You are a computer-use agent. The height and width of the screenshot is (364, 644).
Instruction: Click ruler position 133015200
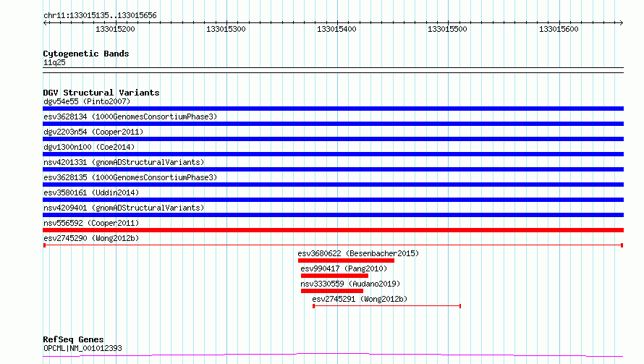point(115,29)
